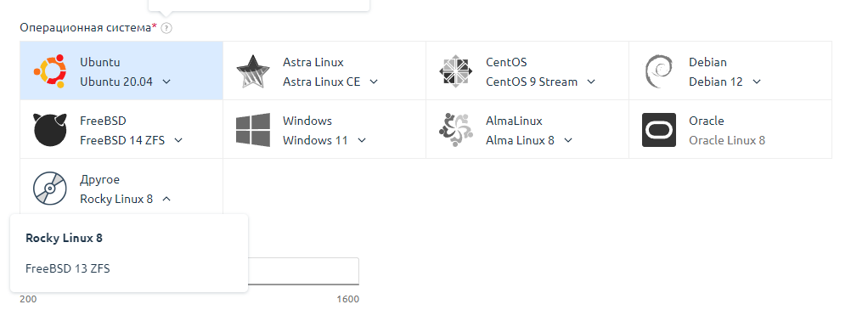Click the Oracle logo icon
The width and height of the screenshot is (868, 310).
tap(659, 130)
